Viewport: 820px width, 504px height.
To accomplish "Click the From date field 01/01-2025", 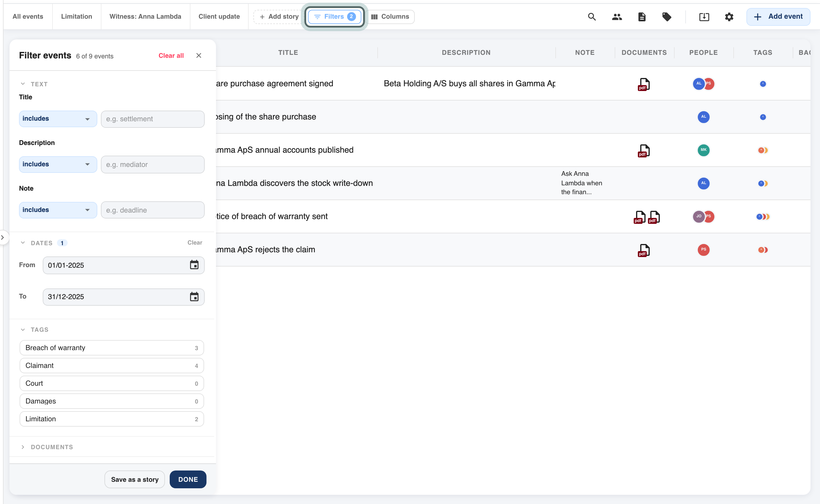I will click(x=123, y=265).
